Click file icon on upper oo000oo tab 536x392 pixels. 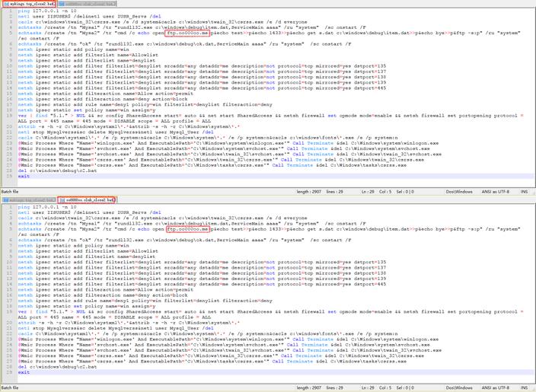tap(62, 4)
